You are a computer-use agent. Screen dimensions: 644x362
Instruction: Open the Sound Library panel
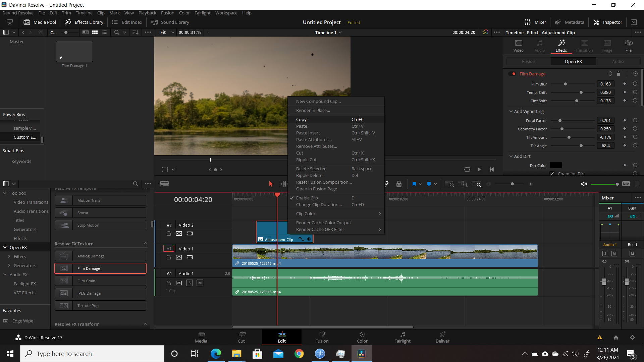(x=170, y=22)
